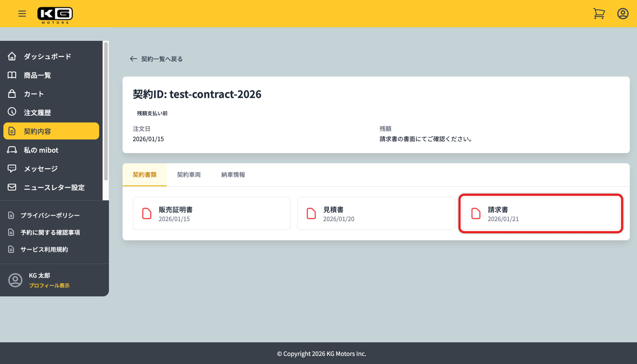
Task: Open the 請求書 card dated 2026/01/21
Action: [540, 213]
